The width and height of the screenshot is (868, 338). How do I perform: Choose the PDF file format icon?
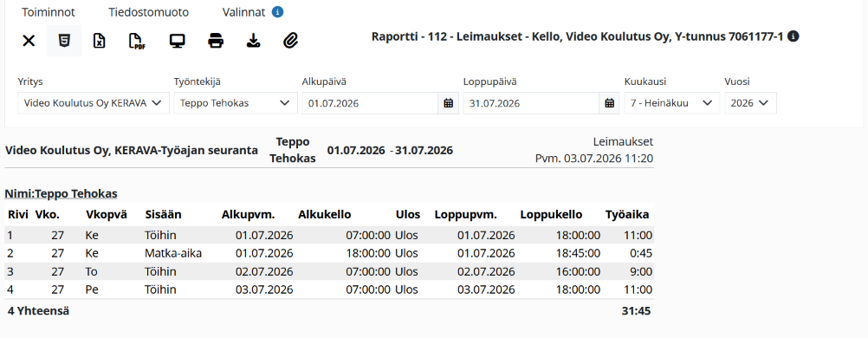[137, 41]
